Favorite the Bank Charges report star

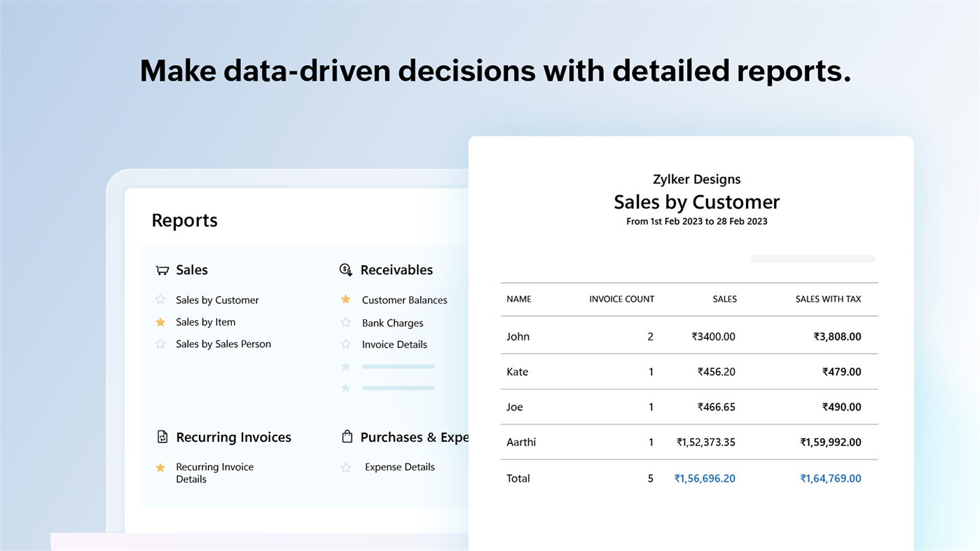[x=345, y=323]
